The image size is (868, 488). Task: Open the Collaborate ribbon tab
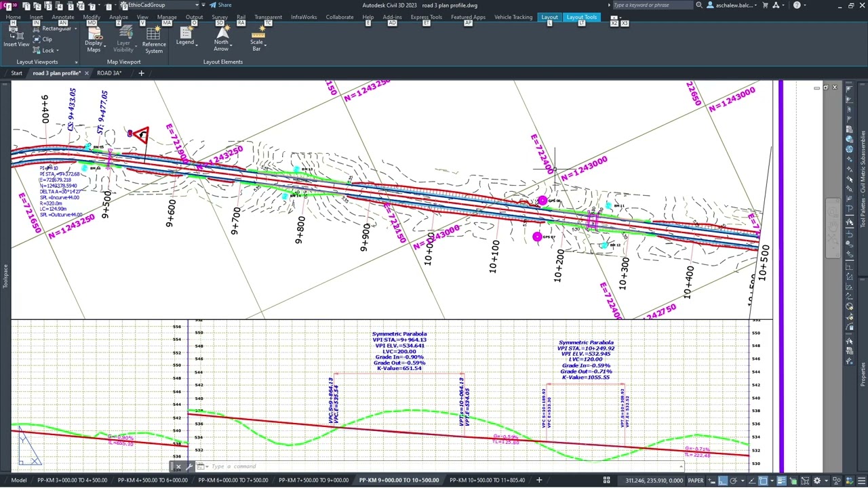coord(339,17)
